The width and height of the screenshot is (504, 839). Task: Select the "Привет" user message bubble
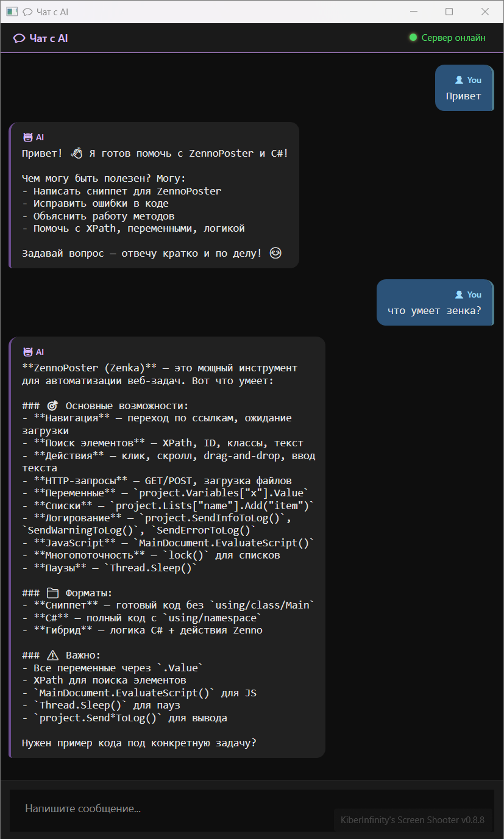pyautogui.click(x=464, y=96)
